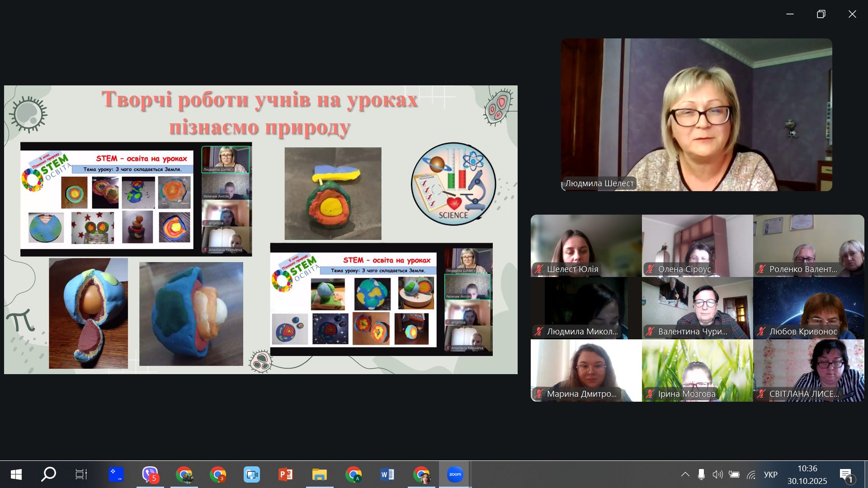This screenshot has height=488, width=868.
Task: Click the microphone tray icon
Action: click(701, 474)
